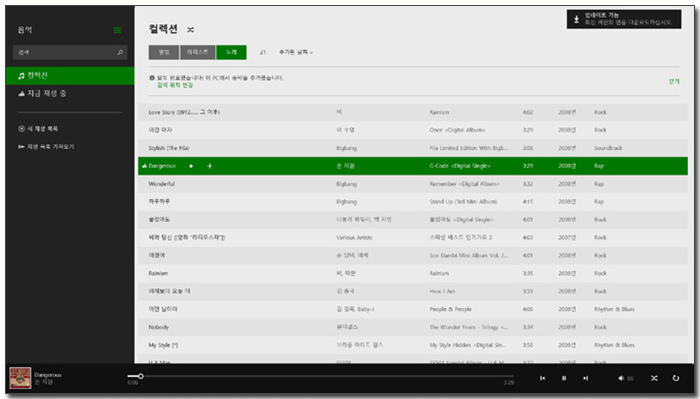Select the Rainism song title
This screenshot has height=399, width=700.
(158, 273)
